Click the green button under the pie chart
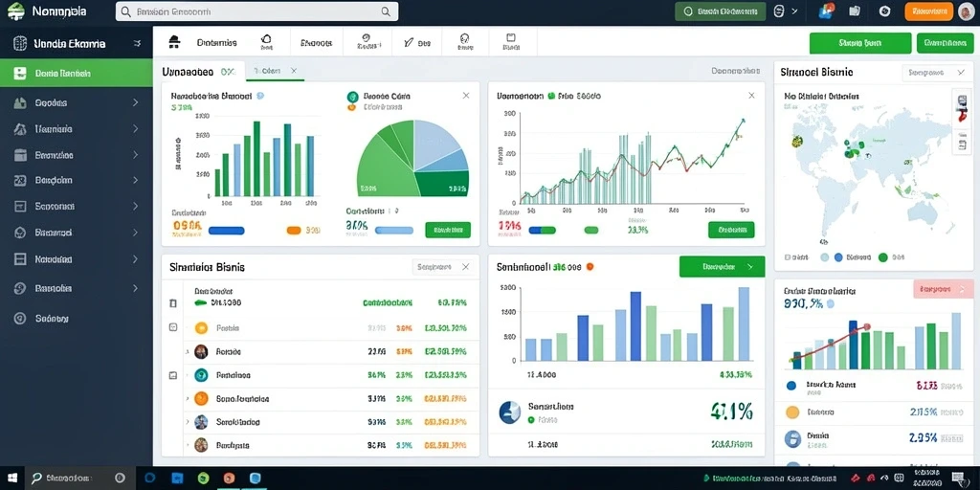 [x=448, y=230]
